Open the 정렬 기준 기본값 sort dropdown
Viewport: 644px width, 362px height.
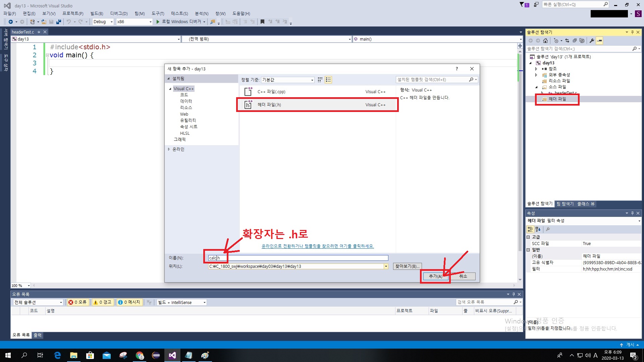click(288, 80)
